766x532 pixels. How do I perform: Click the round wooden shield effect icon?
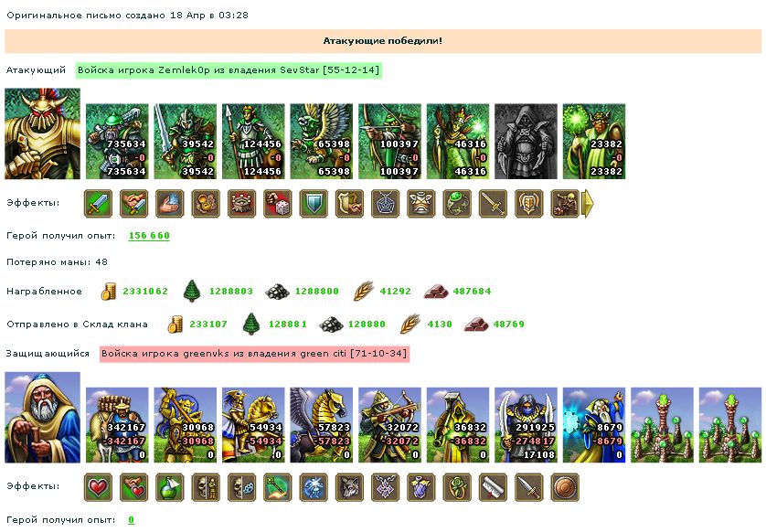[565, 487]
